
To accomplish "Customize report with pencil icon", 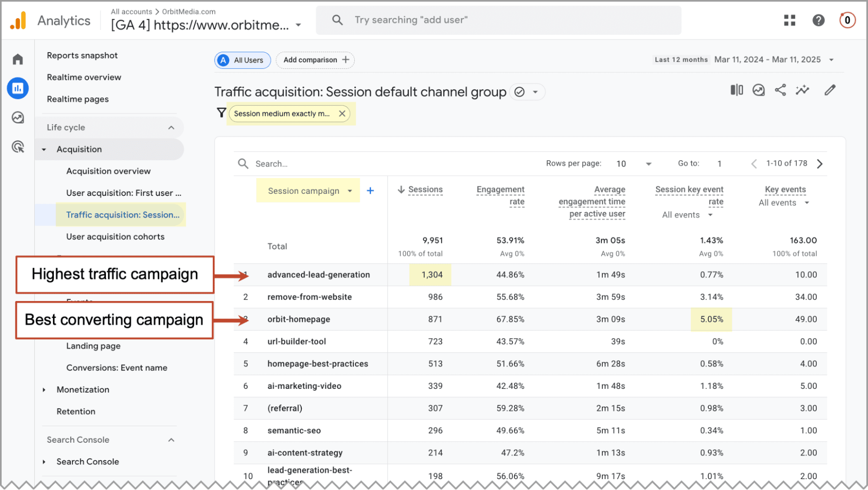I will click(830, 90).
